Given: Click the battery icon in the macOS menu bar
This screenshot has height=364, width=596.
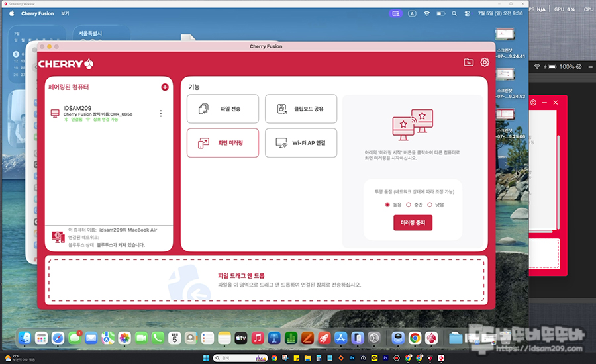Looking at the screenshot, I should (x=440, y=13).
